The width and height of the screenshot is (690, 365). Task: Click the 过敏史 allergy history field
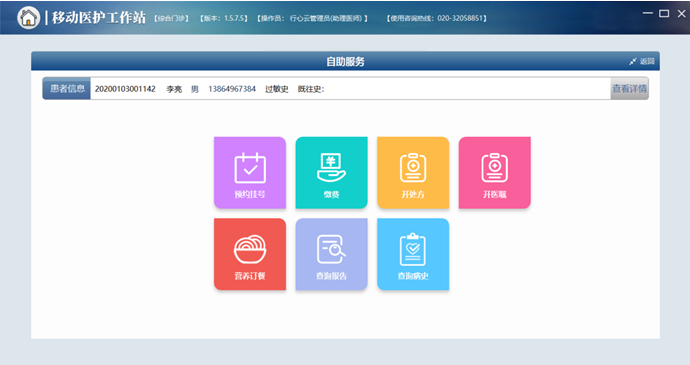point(276,89)
